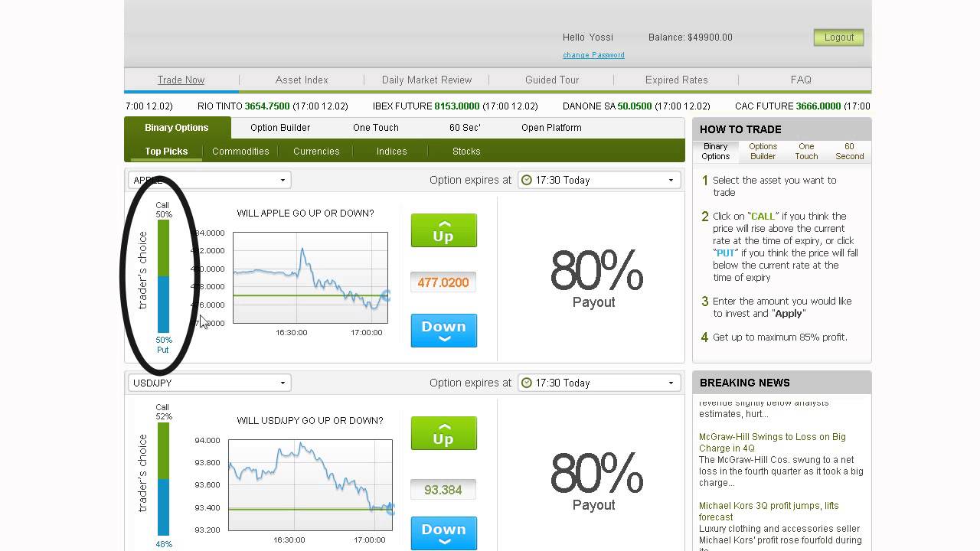Click the Logout button

[838, 37]
